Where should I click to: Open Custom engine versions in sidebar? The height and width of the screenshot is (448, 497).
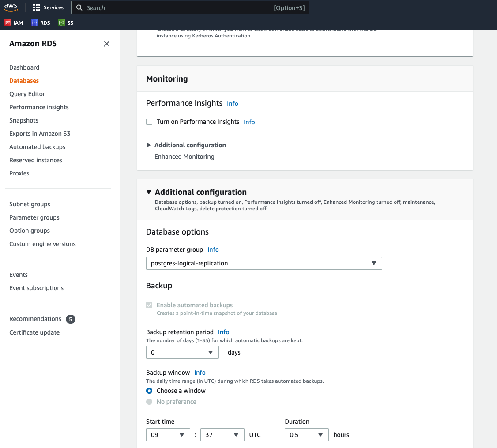[42, 244]
